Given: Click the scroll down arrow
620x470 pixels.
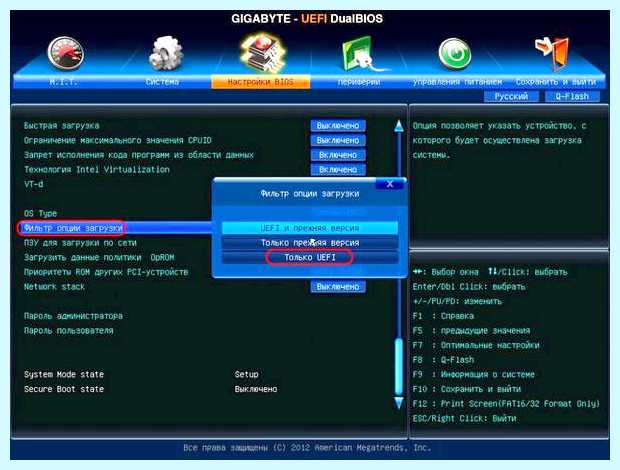Looking at the screenshot, I should click(399, 404).
